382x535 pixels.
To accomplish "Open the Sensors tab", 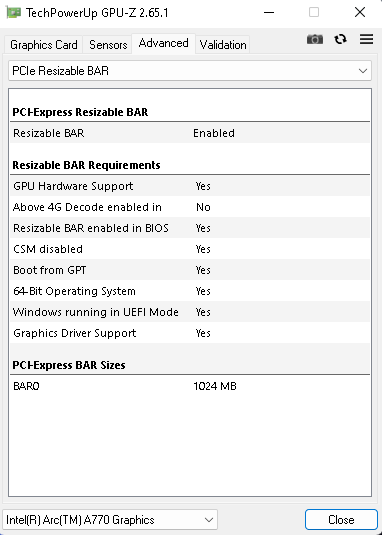I will pos(108,45).
